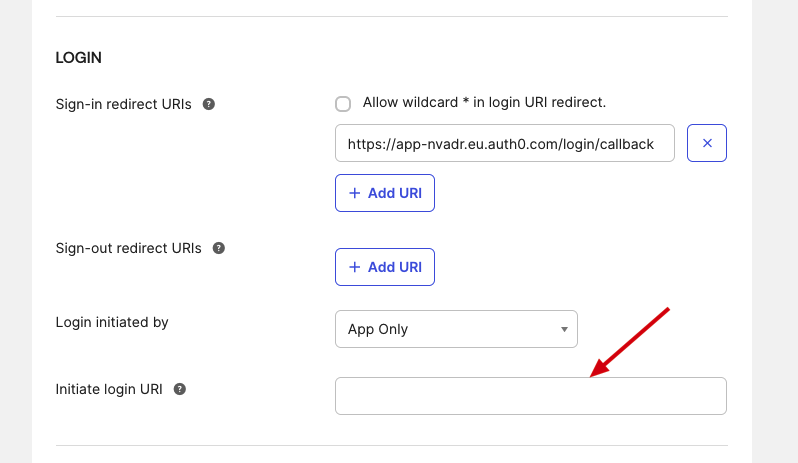Click the red arrow annotation

(630, 342)
